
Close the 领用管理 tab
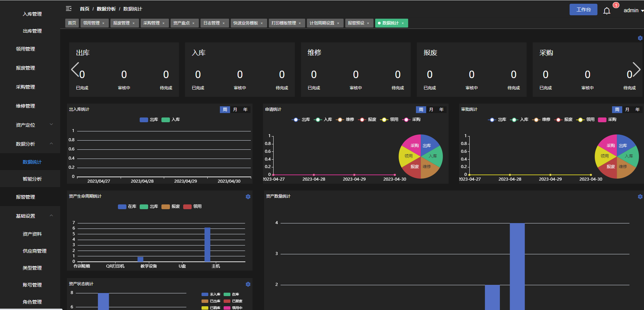[x=103, y=23]
